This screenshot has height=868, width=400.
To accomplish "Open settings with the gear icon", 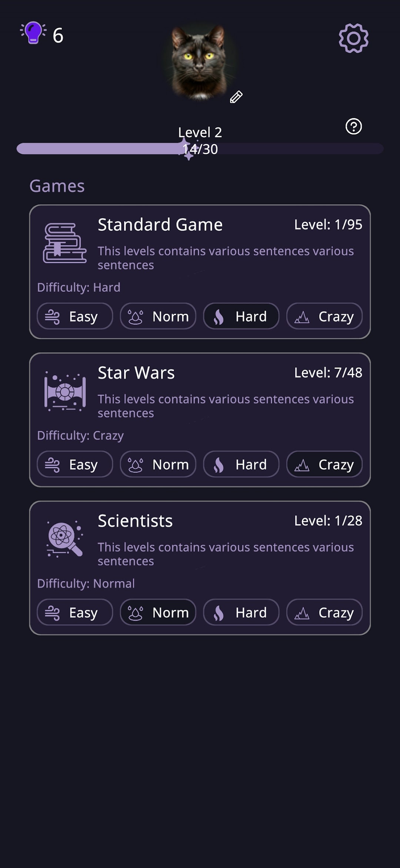I will (x=353, y=38).
